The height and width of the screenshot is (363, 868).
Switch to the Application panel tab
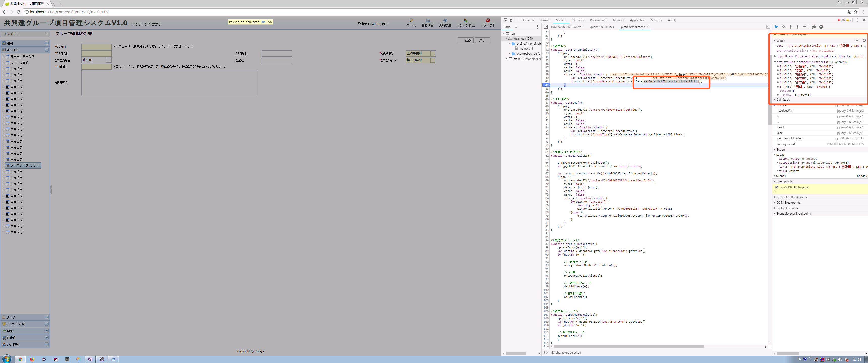click(638, 20)
